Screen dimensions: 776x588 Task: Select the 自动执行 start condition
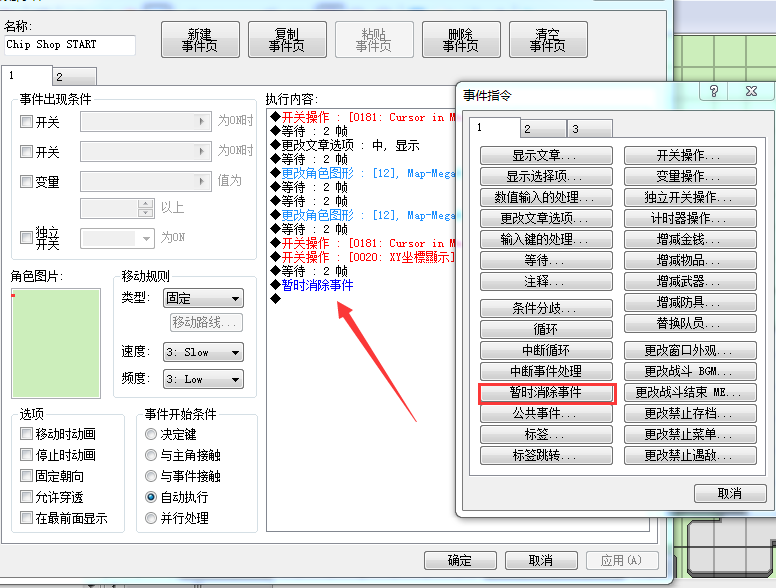151,497
